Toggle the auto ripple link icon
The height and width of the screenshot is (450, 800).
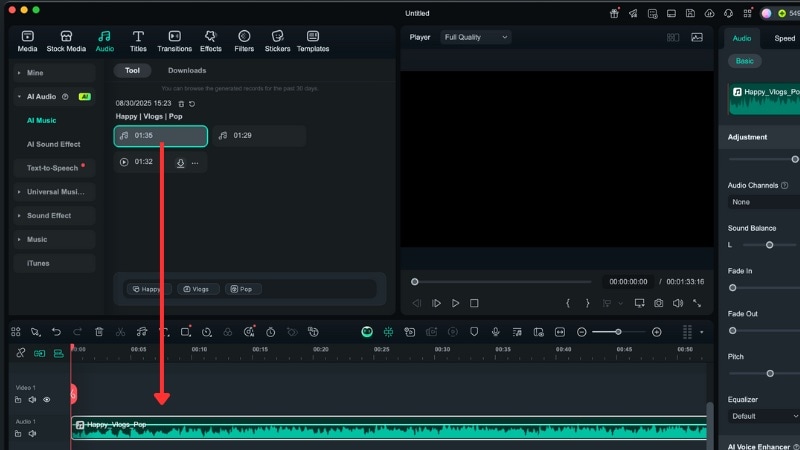tap(20, 353)
